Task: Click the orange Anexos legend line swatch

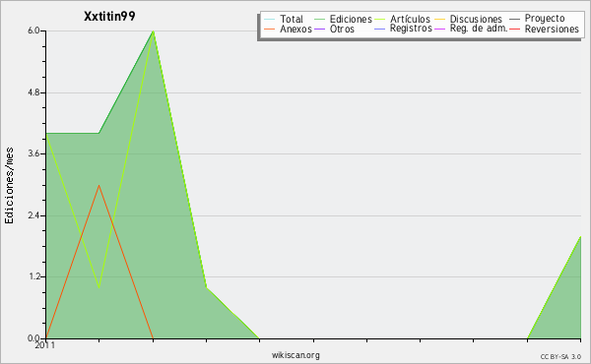Action: pyautogui.click(x=270, y=29)
